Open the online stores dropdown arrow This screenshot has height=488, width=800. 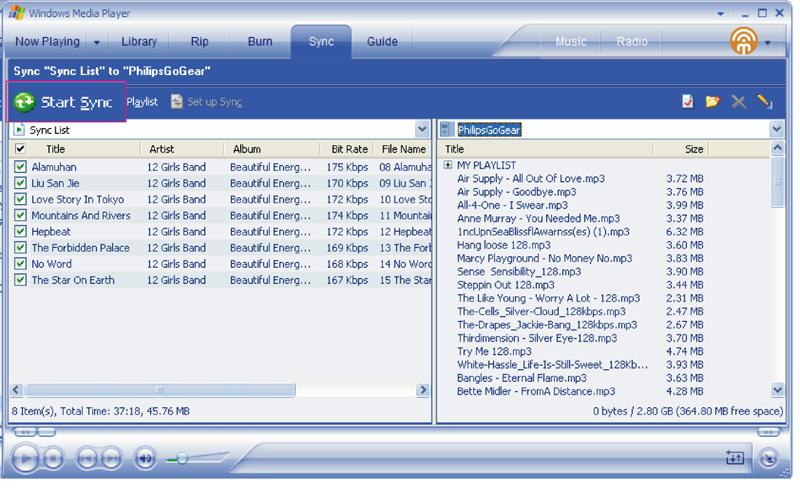click(767, 43)
